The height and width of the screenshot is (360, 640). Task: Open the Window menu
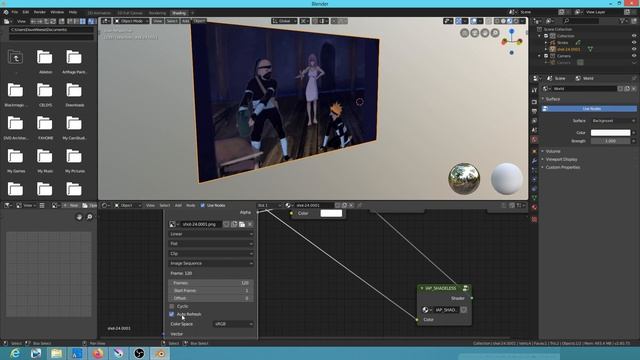click(x=57, y=12)
